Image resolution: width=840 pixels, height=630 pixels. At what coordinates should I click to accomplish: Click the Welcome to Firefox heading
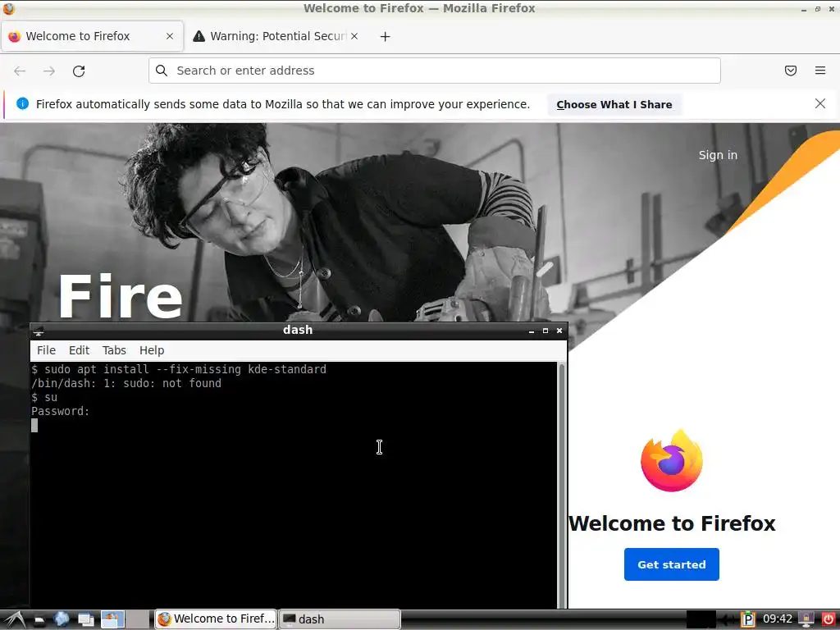[672, 523]
